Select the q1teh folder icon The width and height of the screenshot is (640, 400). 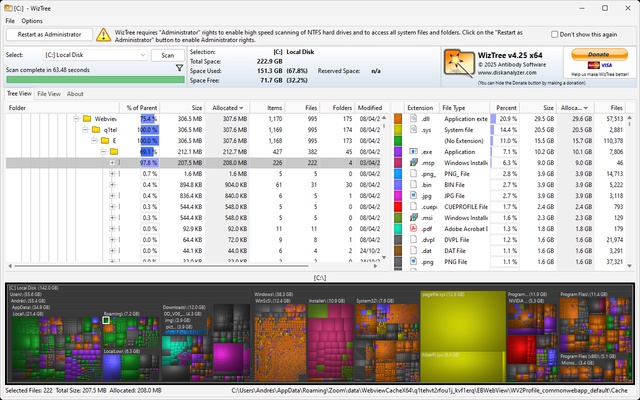(96, 130)
